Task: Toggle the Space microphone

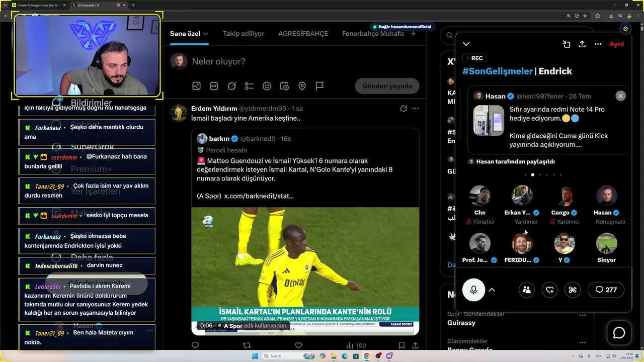Action: pos(473,290)
